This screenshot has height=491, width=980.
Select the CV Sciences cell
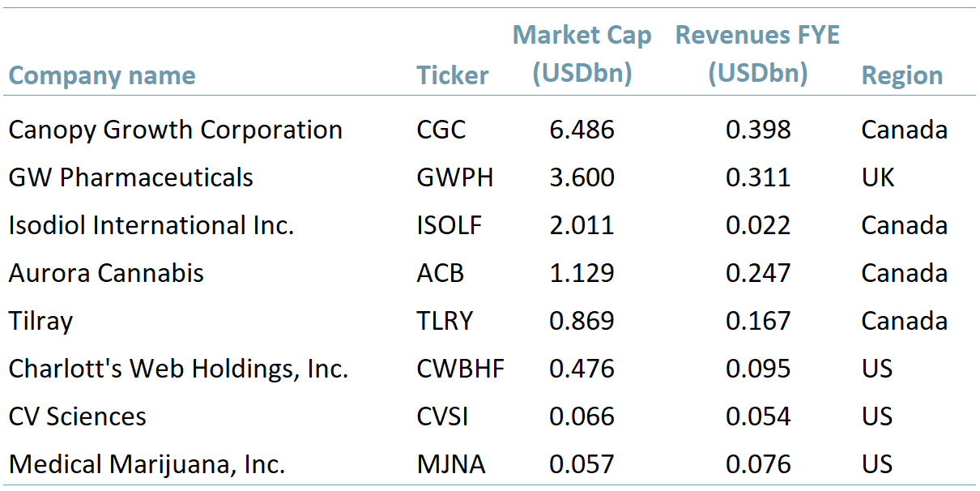pyautogui.click(x=78, y=416)
